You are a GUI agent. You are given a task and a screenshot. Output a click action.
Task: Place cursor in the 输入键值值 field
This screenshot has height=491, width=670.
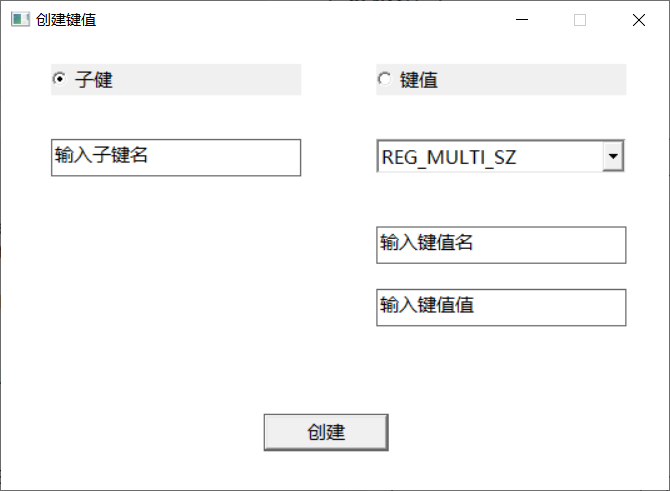500,307
